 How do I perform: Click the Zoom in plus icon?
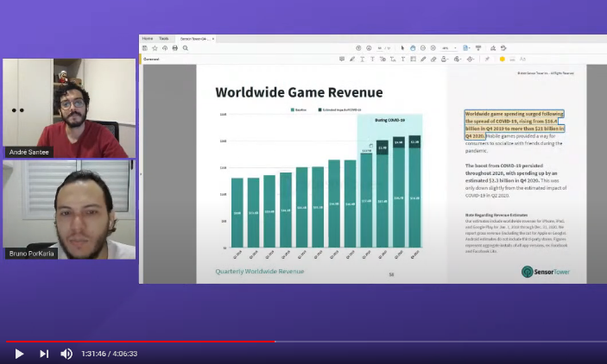click(433, 48)
